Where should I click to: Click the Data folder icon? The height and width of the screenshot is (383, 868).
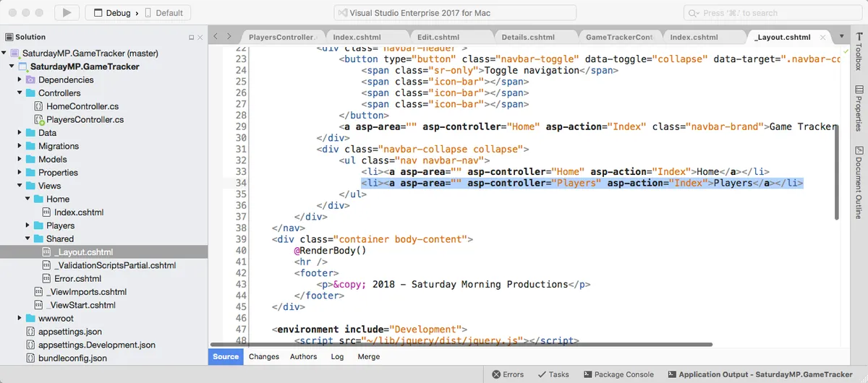pos(30,133)
